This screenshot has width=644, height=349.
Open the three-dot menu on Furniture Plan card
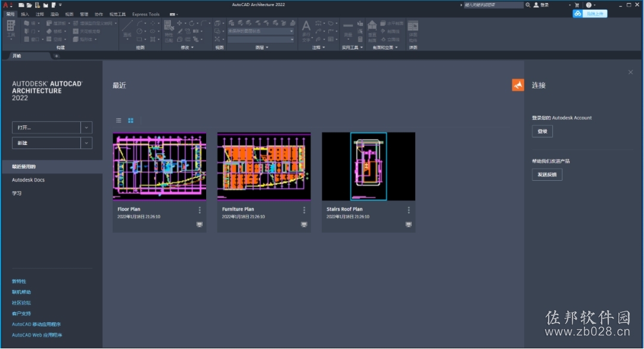[x=304, y=210]
